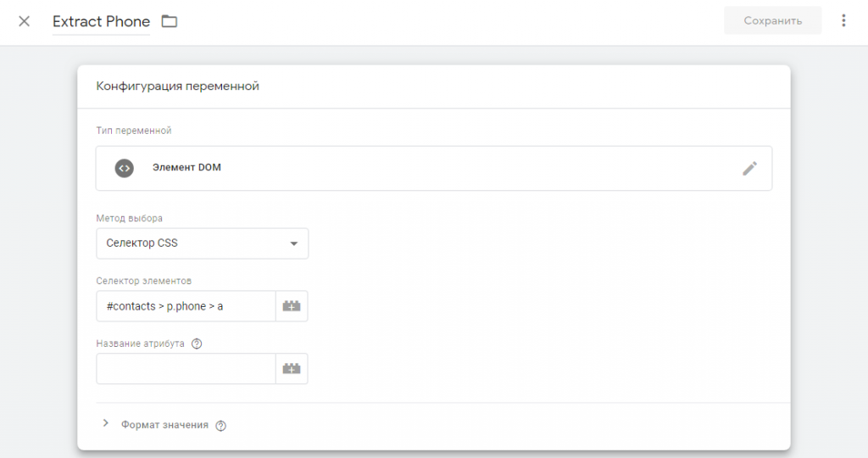Open the help icon next to Название атрибута
868x458 pixels.
pos(197,344)
